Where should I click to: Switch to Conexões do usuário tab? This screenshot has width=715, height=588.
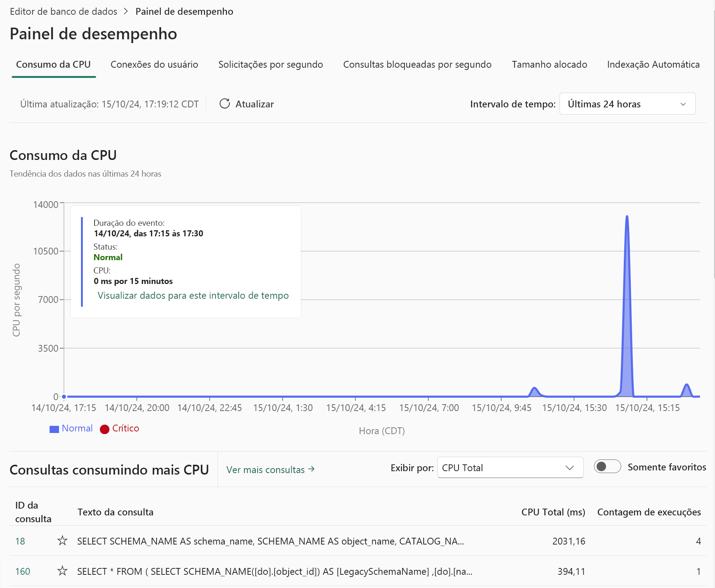pyautogui.click(x=154, y=64)
